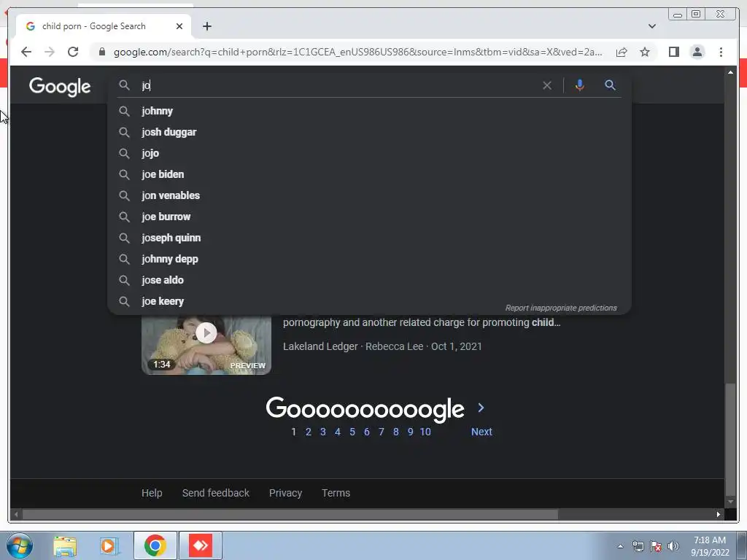
Task: Show hidden system tray icons
Action: coord(620,546)
